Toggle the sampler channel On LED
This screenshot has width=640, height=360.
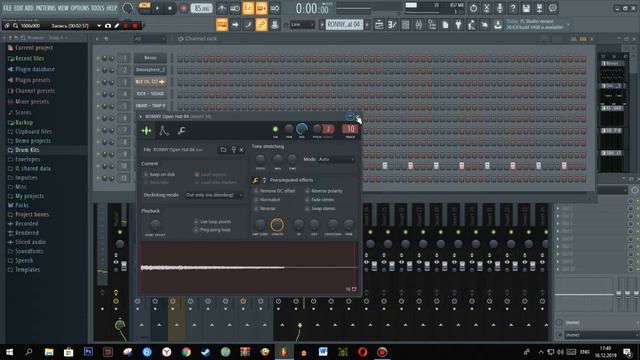tap(276, 129)
